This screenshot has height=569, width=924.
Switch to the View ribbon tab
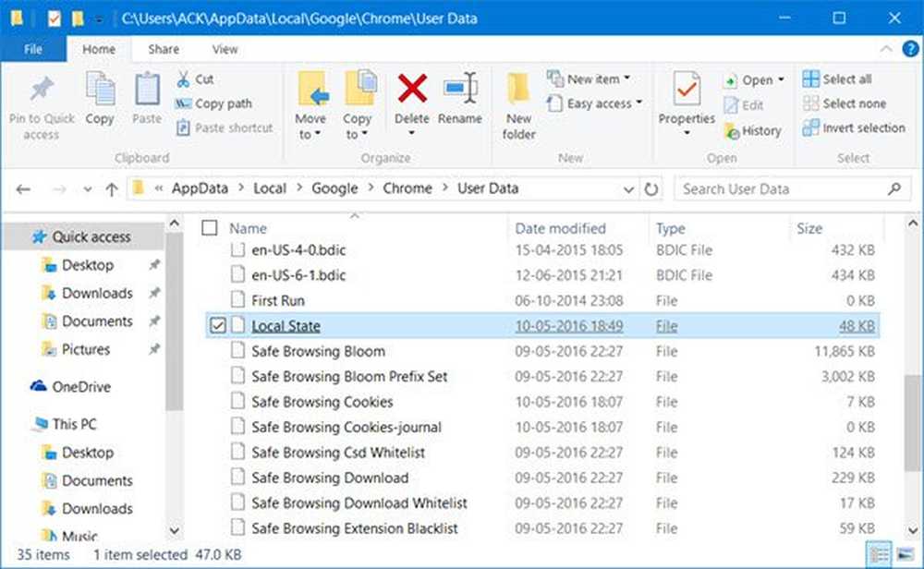point(225,50)
